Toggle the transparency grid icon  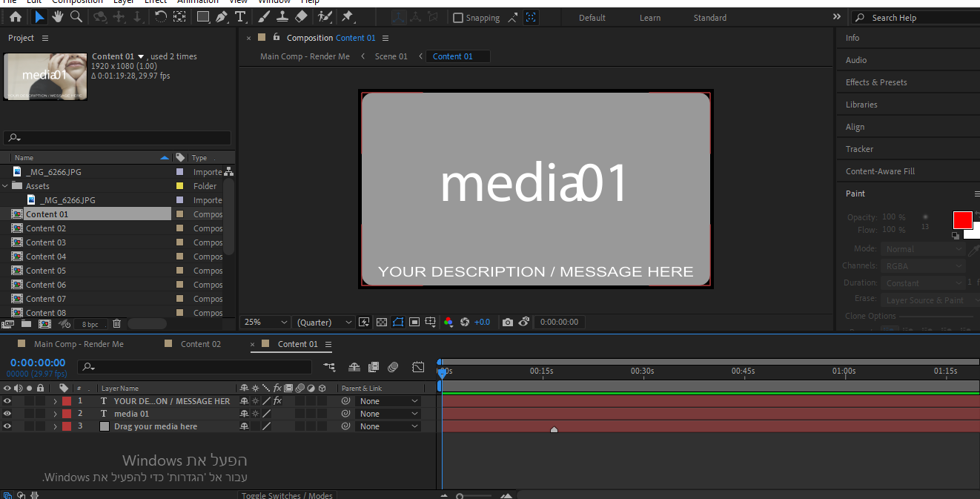[382, 323]
